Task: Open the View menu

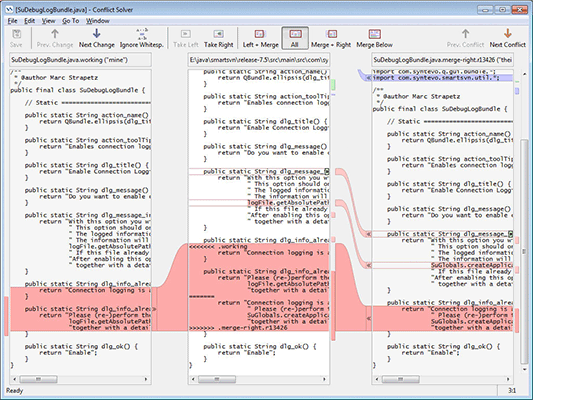Action: tap(48, 21)
